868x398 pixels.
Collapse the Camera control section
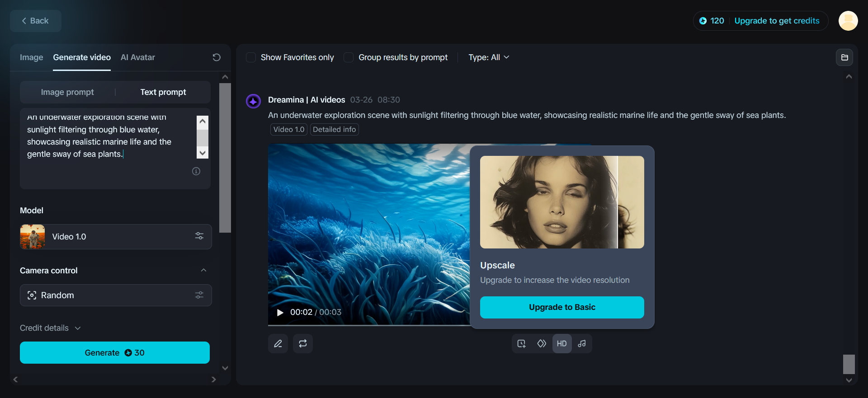[x=203, y=270]
